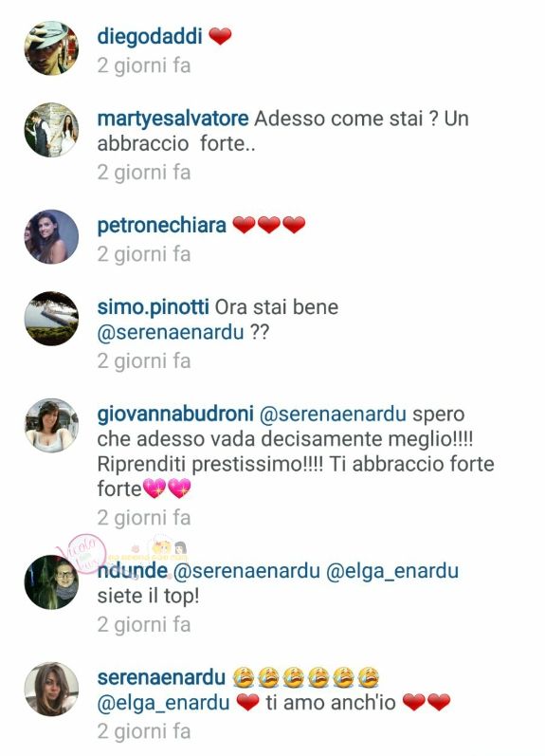Open @elga_enardu mention in serenaenardu's reply
Viewport: 545px width, 756px height.
[163, 703]
